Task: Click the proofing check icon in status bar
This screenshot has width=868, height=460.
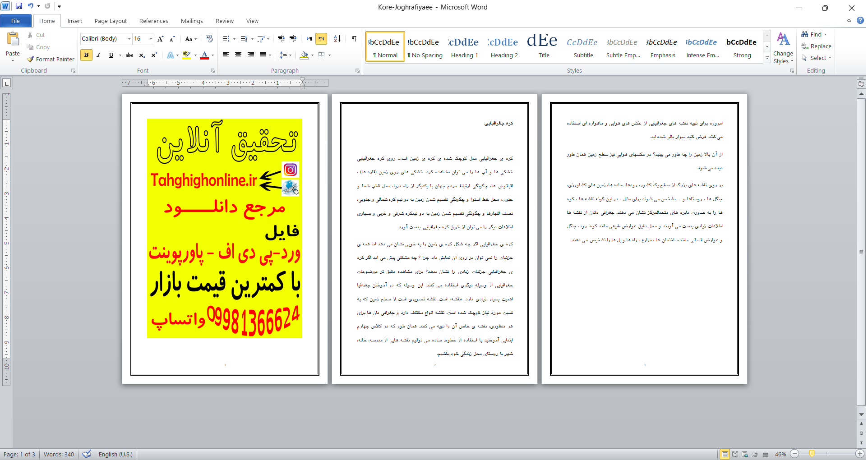Action: pyautogui.click(x=87, y=454)
